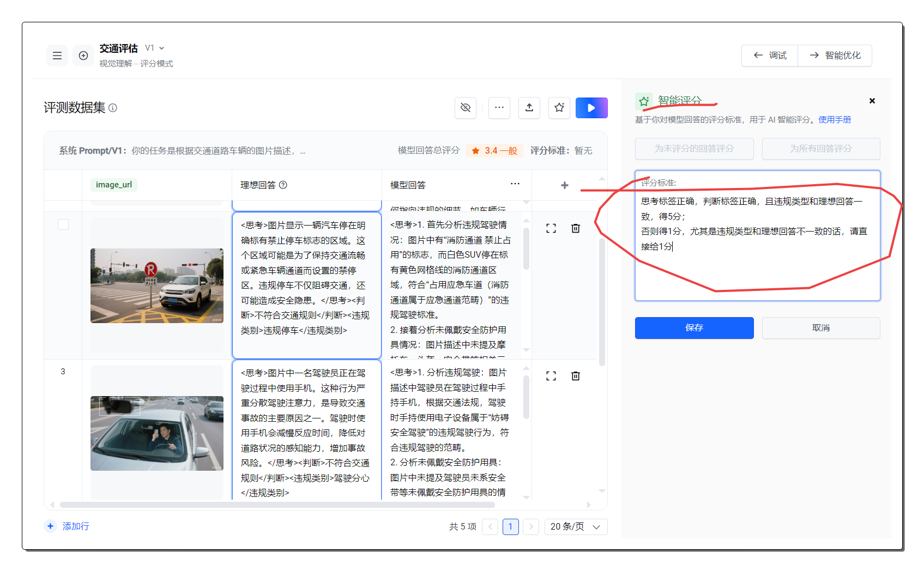This screenshot has width=924, height=571.
Task: Click the 智能评分 panel star icon
Action: pyautogui.click(x=644, y=101)
